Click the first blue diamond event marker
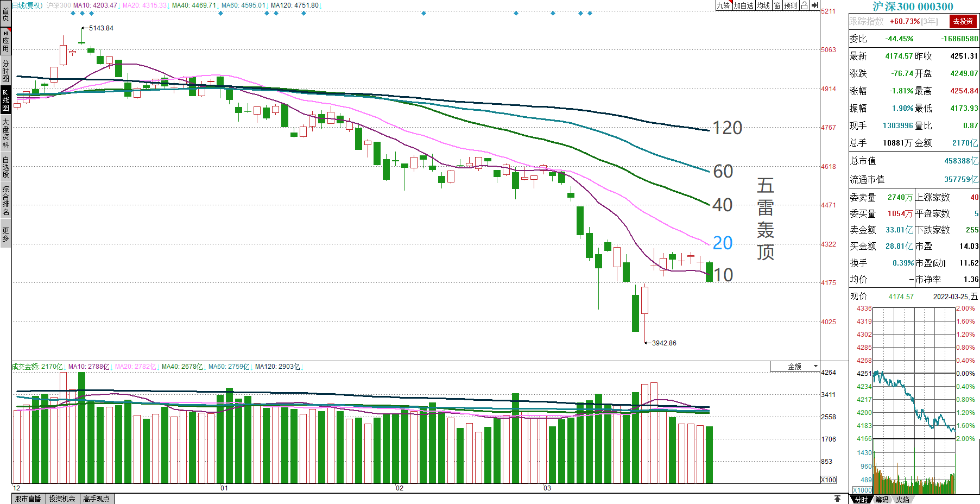 click(x=73, y=14)
